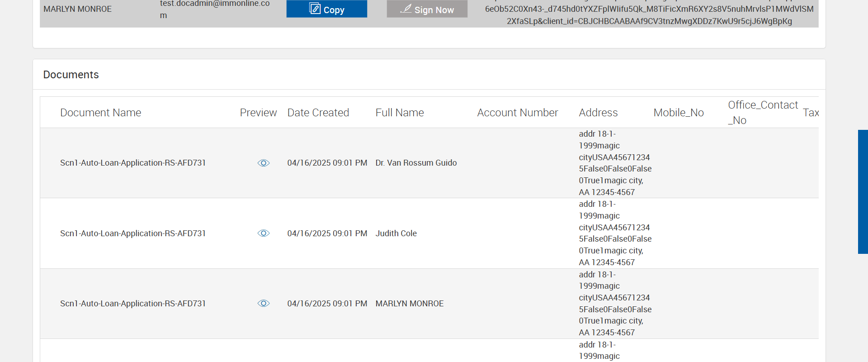Screen dimensions: 868x362
Task: Click the Full Name column header
Action: coord(400,113)
